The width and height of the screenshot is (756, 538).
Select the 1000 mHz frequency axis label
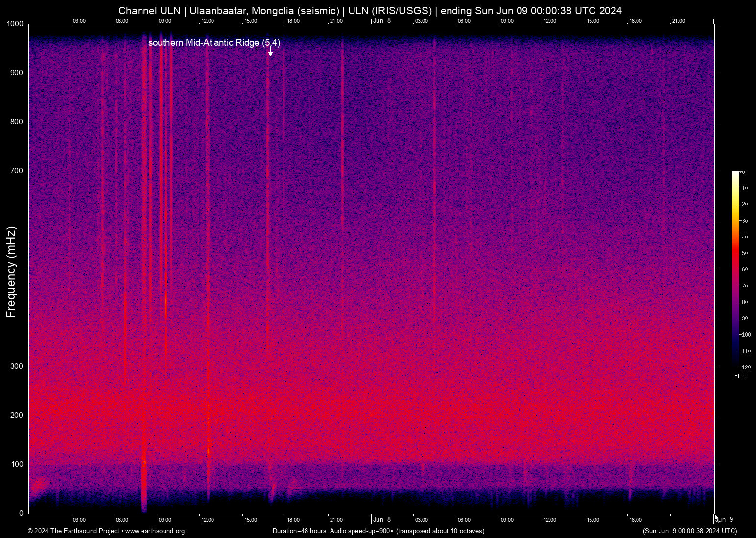tap(14, 24)
